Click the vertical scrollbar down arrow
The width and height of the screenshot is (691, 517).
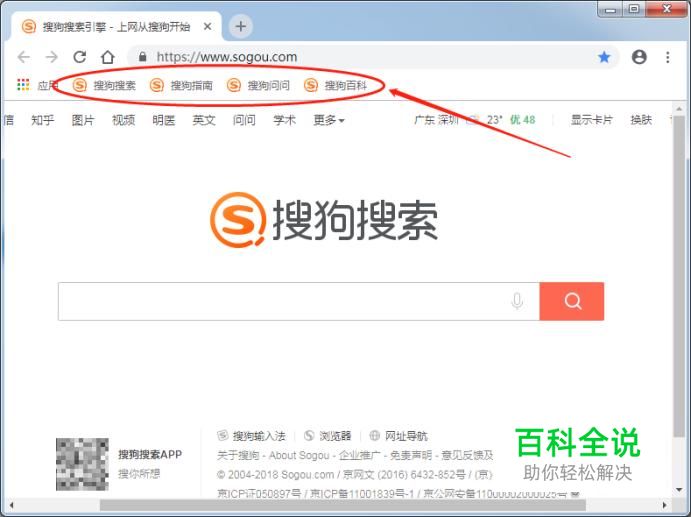point(679,490)
